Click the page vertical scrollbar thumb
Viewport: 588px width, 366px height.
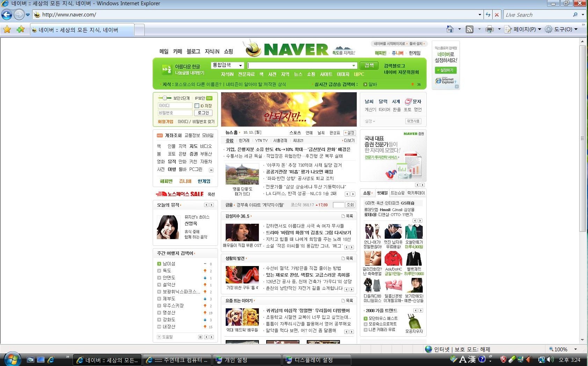[x=582, y=138]
